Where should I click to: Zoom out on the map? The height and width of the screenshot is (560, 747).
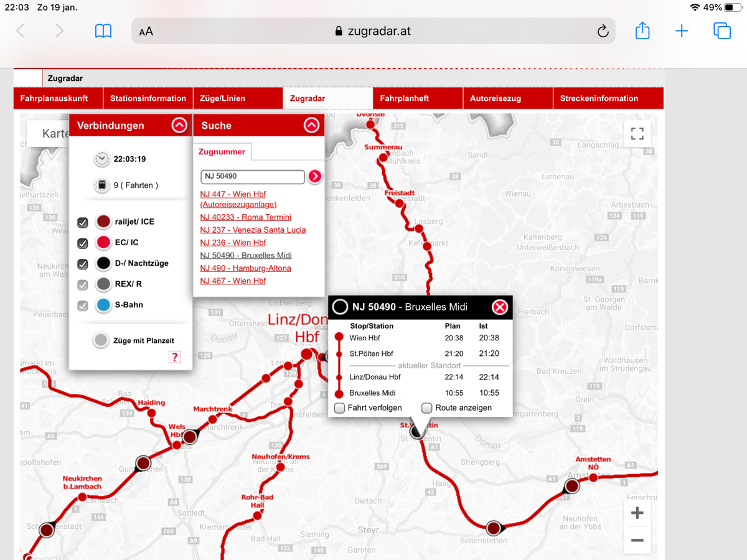point(637,540)
